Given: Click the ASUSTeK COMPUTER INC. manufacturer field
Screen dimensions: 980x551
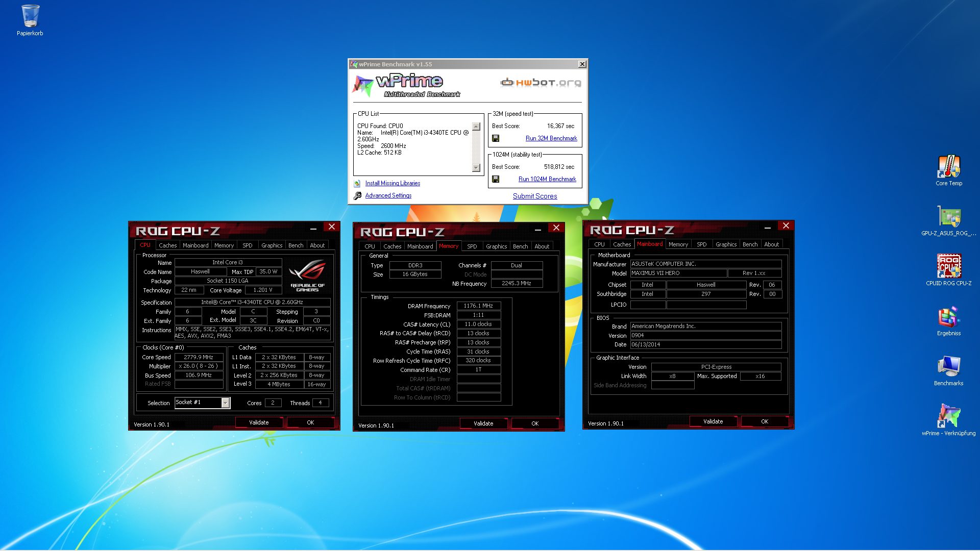Looking at the screenshot, I should [706, 264].
